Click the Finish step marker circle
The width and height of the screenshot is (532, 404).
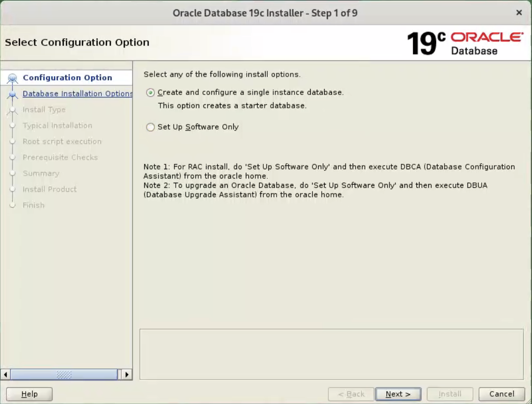tap(12, 205)
